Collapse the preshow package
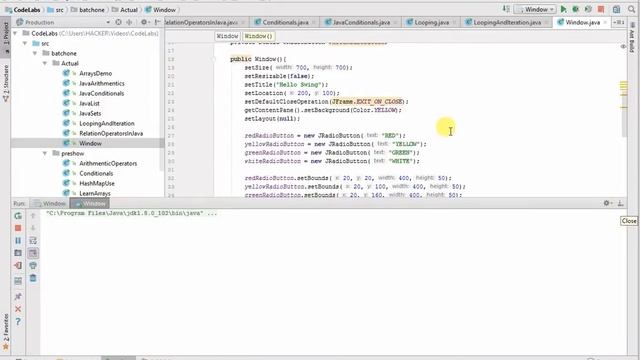This screenshot has width=640, height=360. [x=45, y=153]
